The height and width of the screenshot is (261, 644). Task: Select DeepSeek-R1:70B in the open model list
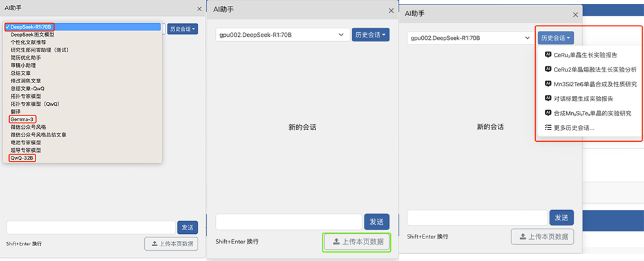[82, 26]
